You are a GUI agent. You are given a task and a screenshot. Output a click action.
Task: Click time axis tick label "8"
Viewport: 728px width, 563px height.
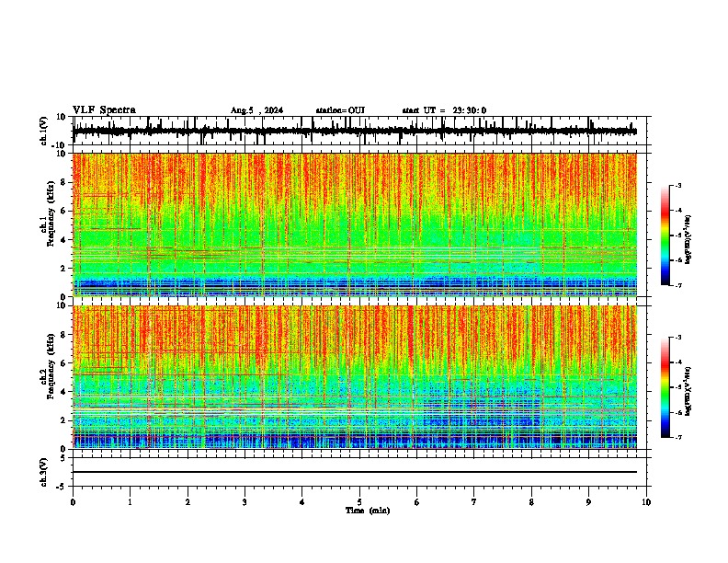531,502
